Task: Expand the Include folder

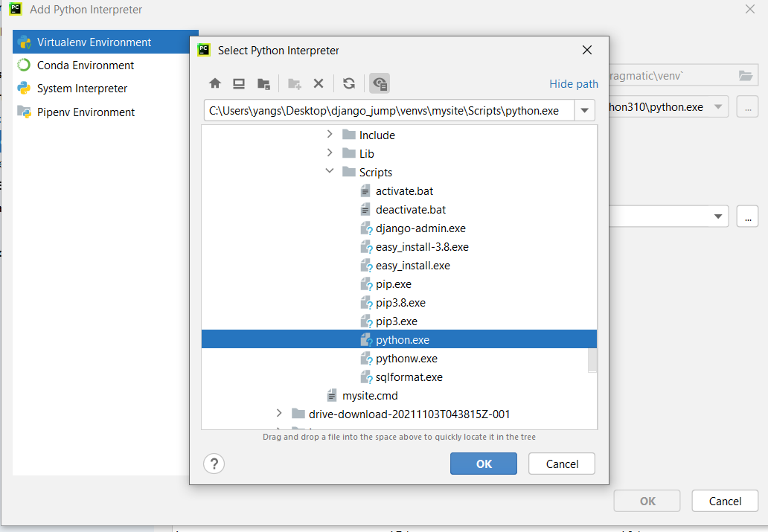Action: point(330,134)
